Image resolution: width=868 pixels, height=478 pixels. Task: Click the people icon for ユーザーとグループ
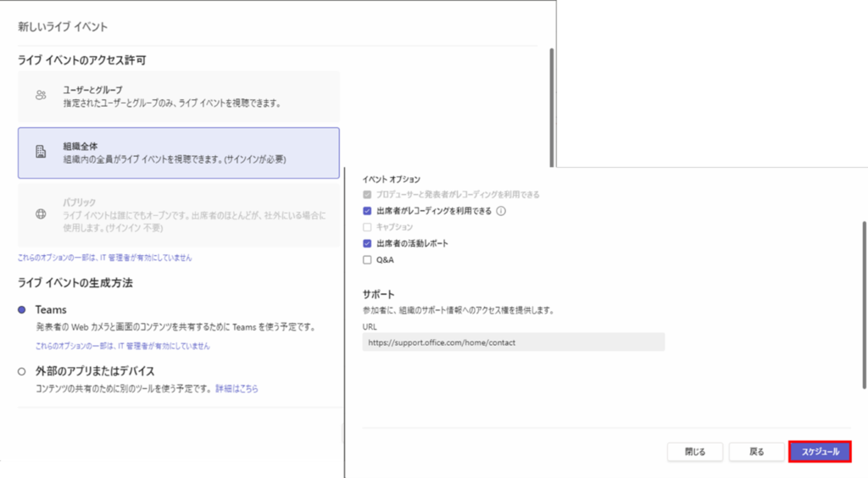[41, 96]
